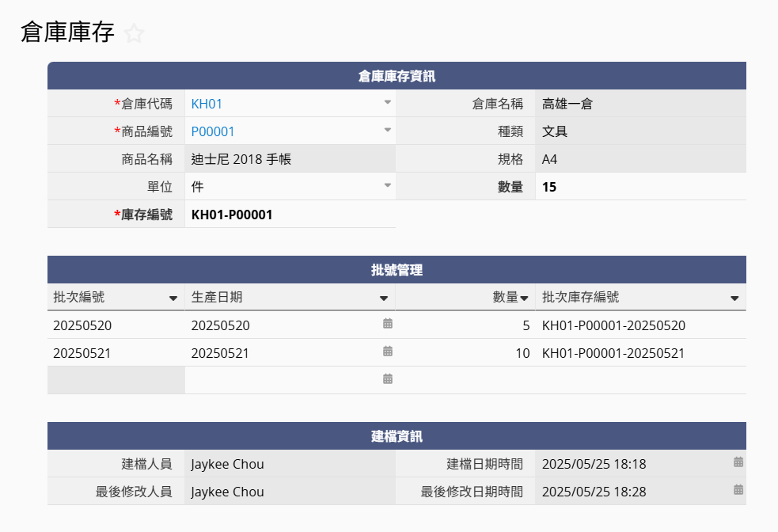The image size is (778, 532).
Task: Expand the 商品編號 dropdown arrow
Action: tap(388, 131)
